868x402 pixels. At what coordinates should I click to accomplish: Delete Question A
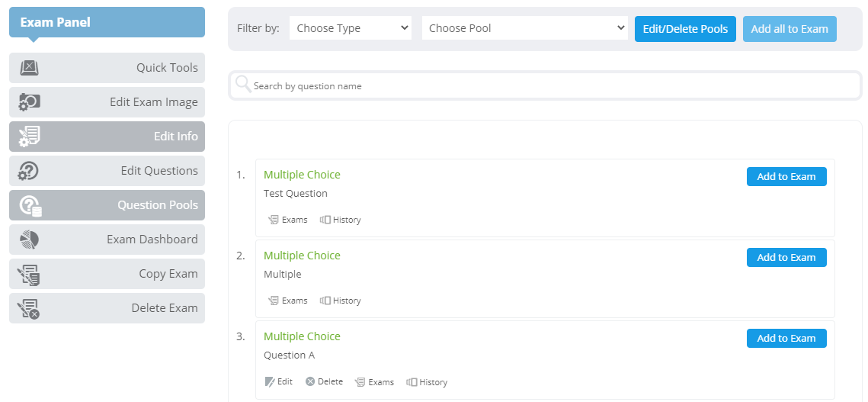click(x=325, y=381)
